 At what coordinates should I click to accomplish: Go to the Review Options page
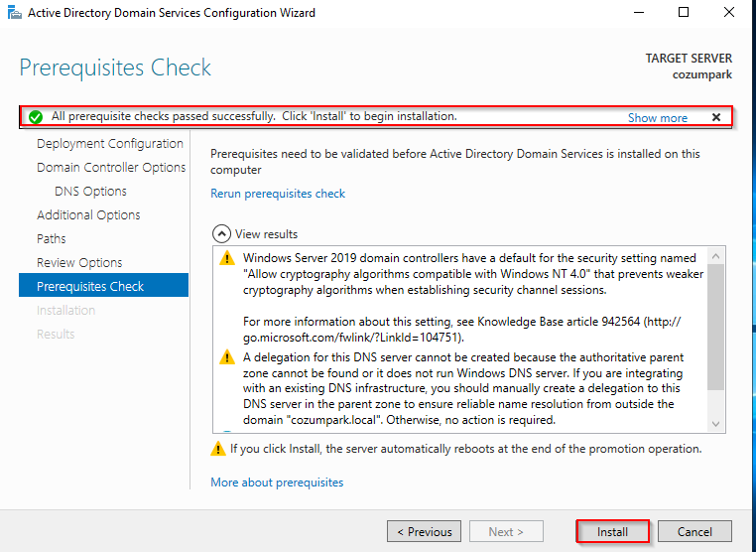tap(79, 262)
